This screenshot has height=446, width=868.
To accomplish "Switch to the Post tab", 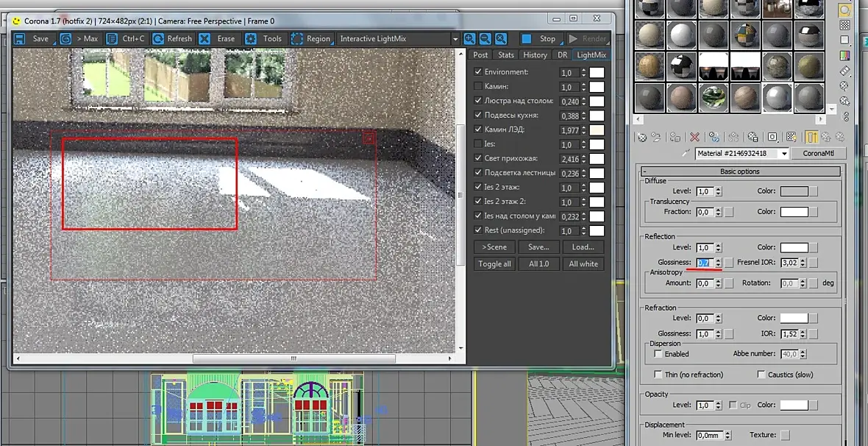I will 480,55.
